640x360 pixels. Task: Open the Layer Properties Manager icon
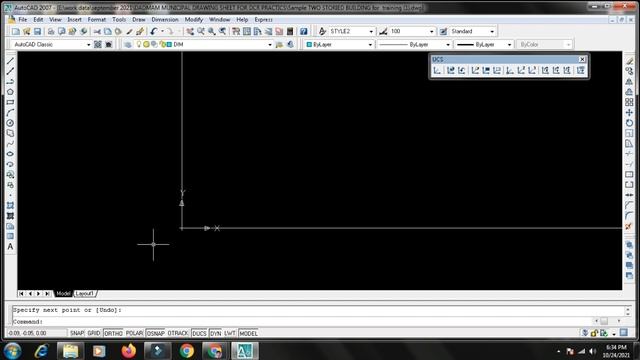[128, 44]
